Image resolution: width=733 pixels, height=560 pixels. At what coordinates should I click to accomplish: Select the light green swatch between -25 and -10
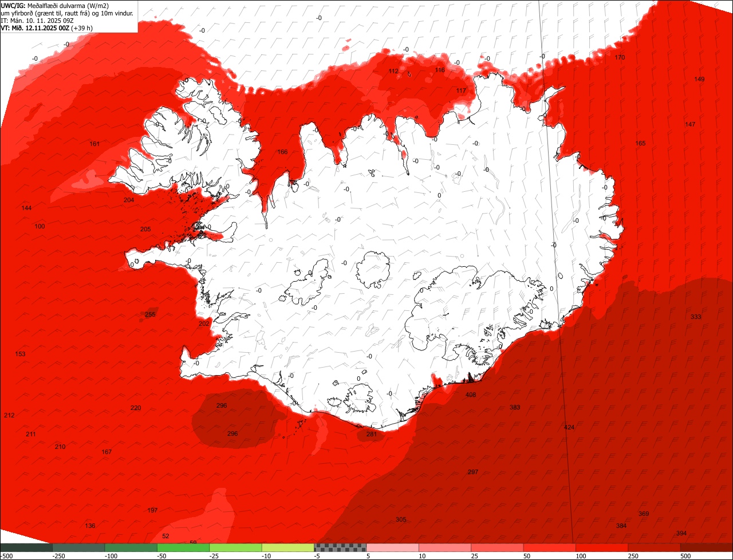[x=236, y=547]
